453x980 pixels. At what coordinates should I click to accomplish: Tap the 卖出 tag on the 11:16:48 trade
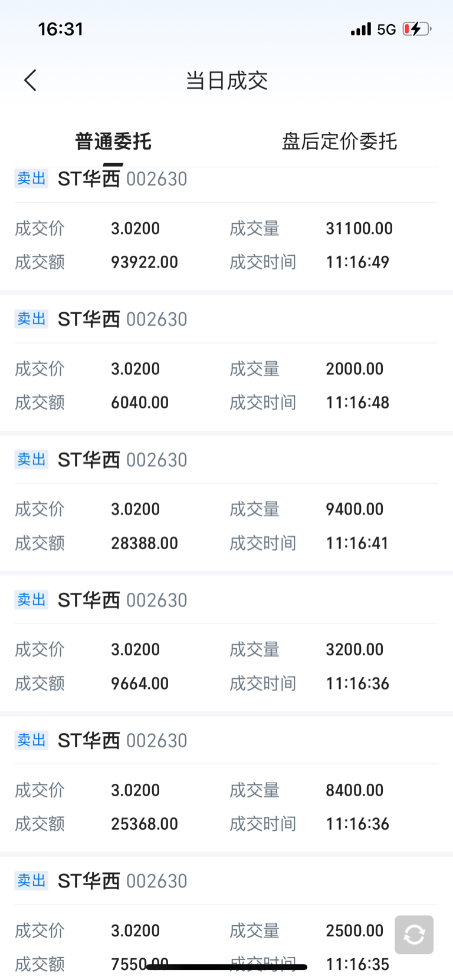point(31,319)
